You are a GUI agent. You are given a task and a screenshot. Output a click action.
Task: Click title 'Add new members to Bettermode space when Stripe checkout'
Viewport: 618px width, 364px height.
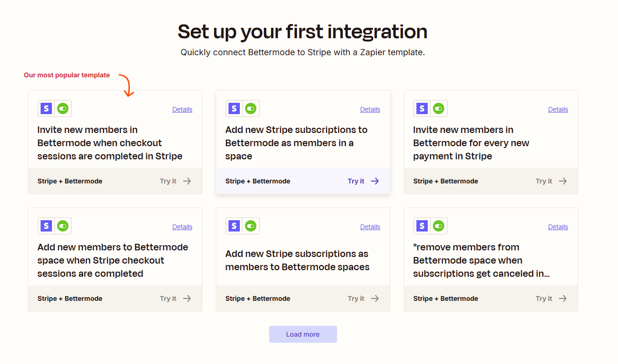pos(113,260)
